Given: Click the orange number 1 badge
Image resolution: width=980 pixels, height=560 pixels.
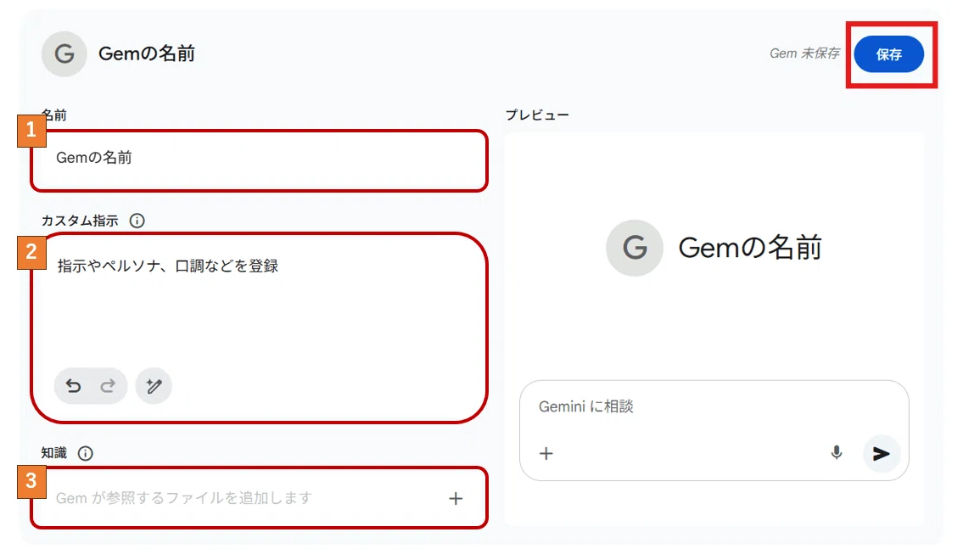Looking at the screenshot, I should (31, 131).
